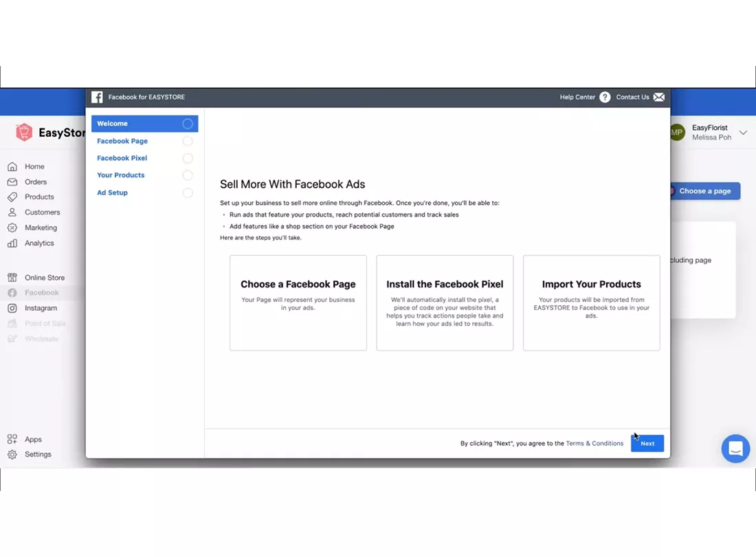The image size is (756, 557).
Task: Click the Wholesale icon in sidebar
Action: tap(12, 338)
